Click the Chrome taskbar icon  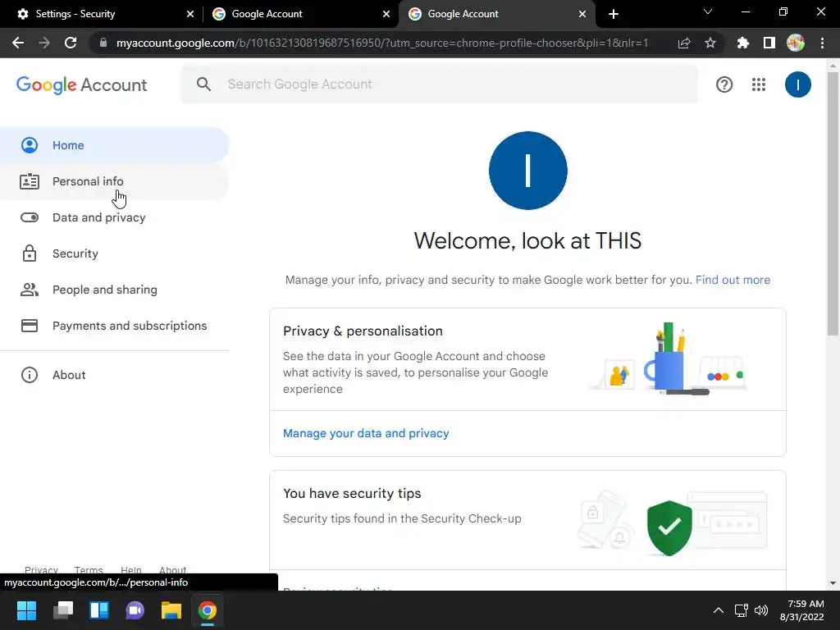click(208, 610)
